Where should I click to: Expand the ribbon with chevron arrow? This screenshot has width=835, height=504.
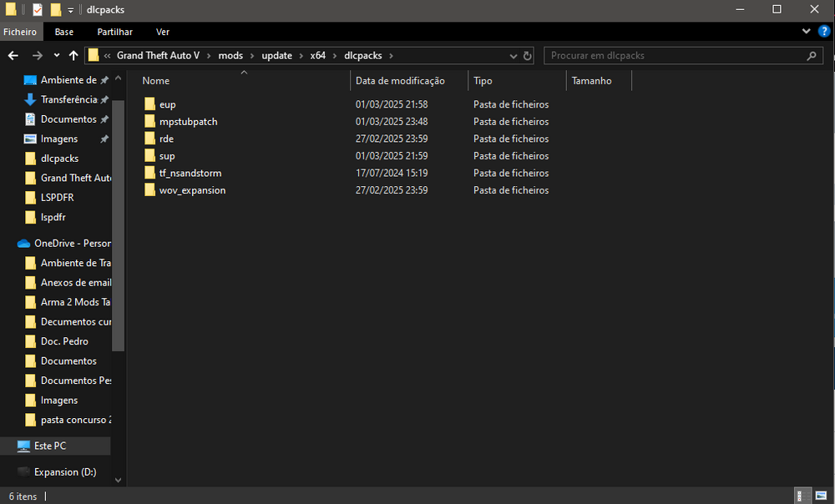tap(807, 32)
